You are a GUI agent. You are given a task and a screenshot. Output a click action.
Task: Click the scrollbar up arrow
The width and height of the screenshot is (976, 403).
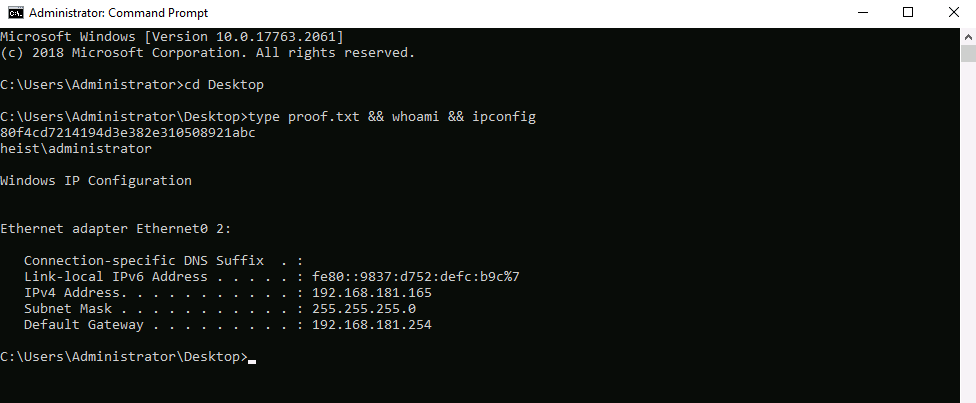click(x=967, y=35)
